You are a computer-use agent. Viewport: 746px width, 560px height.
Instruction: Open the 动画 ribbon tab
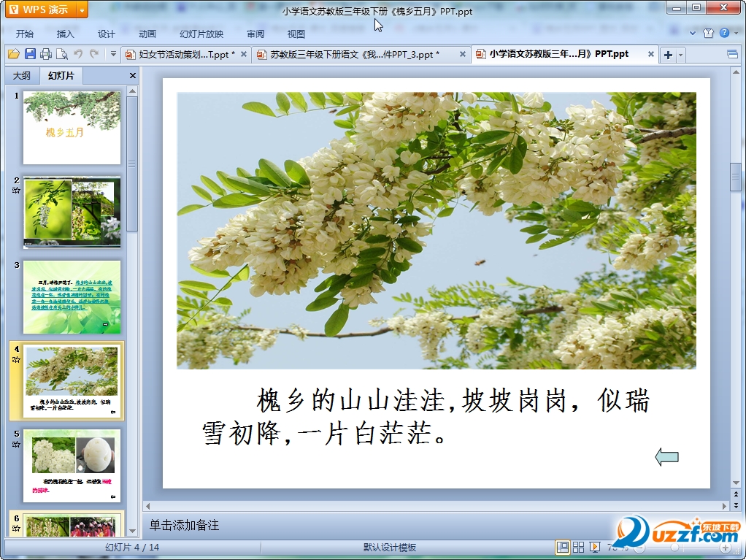[147, 34]
